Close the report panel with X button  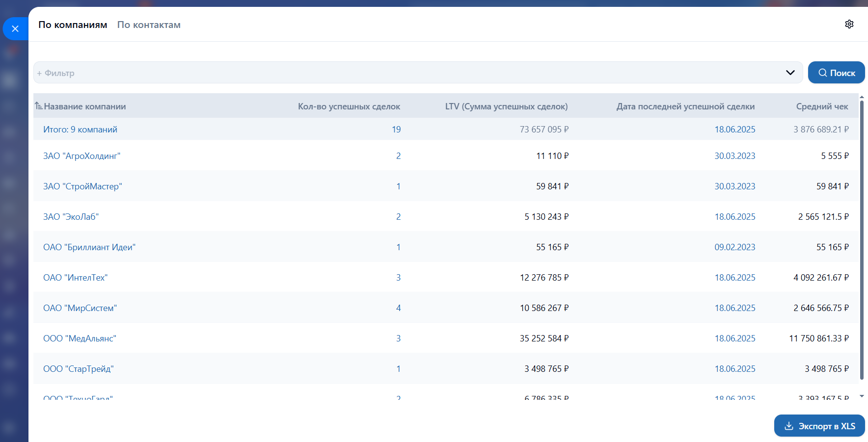(15, 29)
